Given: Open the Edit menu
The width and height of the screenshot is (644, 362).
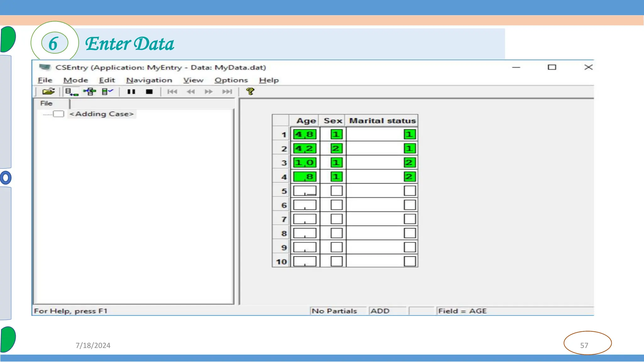Looking at the screenshot, I should tap(107, 80).
